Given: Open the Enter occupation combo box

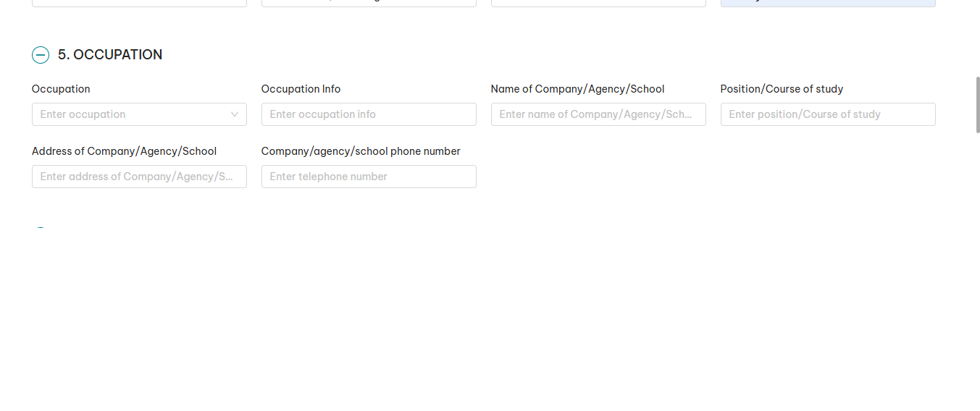Looking at the screenshot, I should [x=130, y=114].
